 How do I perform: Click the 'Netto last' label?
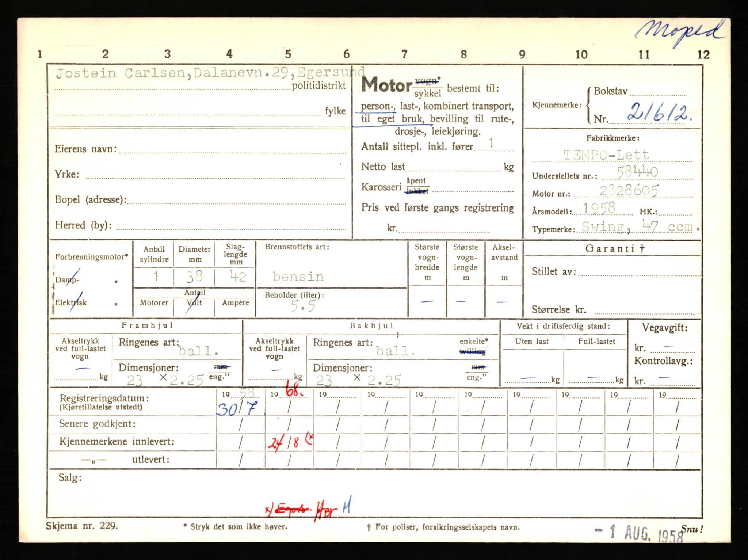pyautogui.click(x=383, y=167)
